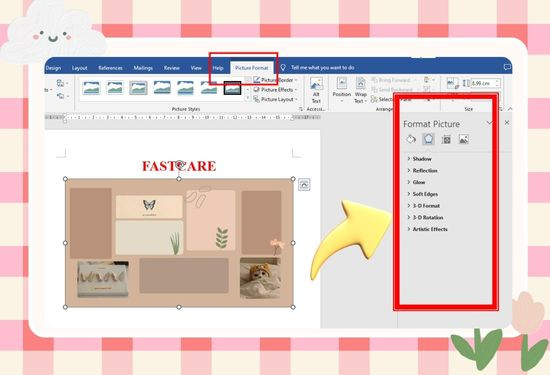Open the Picture Layout dropdown
Image resolution: width=550 pixels, height=375 pixels.
[275, 100]
